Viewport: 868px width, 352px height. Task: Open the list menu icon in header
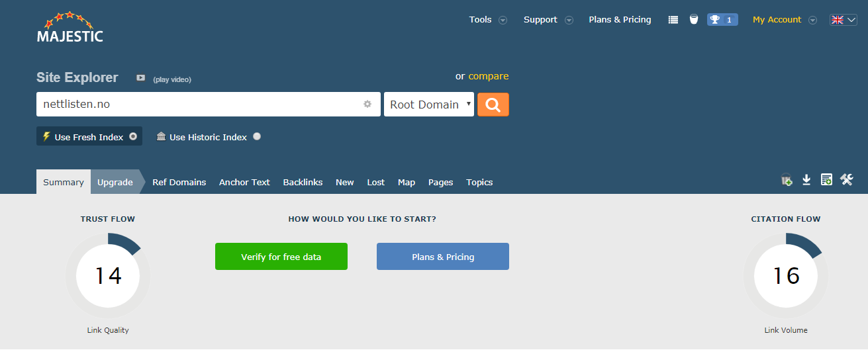[x=673, y=20]
